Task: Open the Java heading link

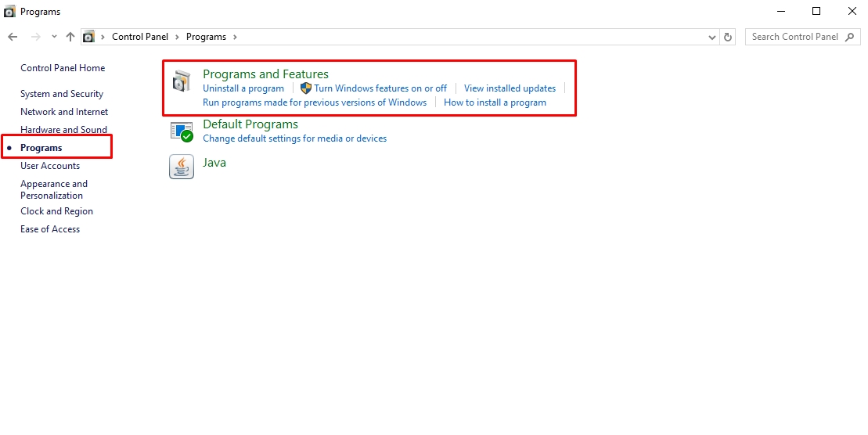Action: (x=214, y=163)
